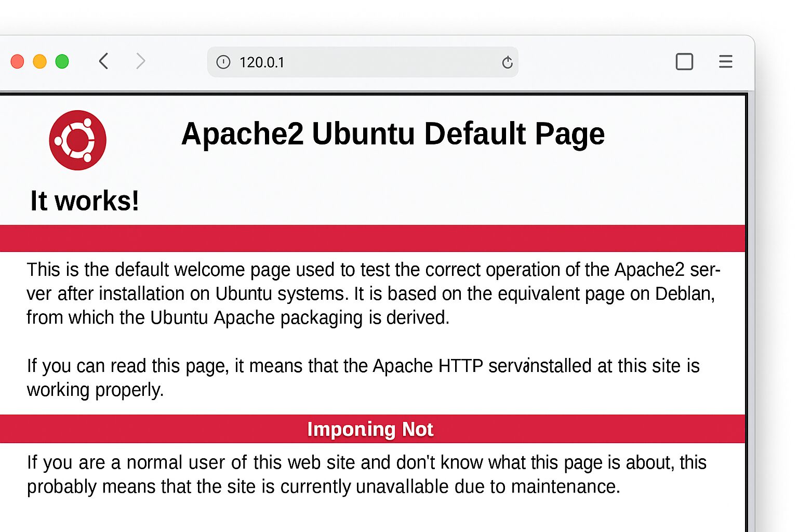798x532 pixels.
Task: Close the window with the red button
Action: (x=17, y=61)
